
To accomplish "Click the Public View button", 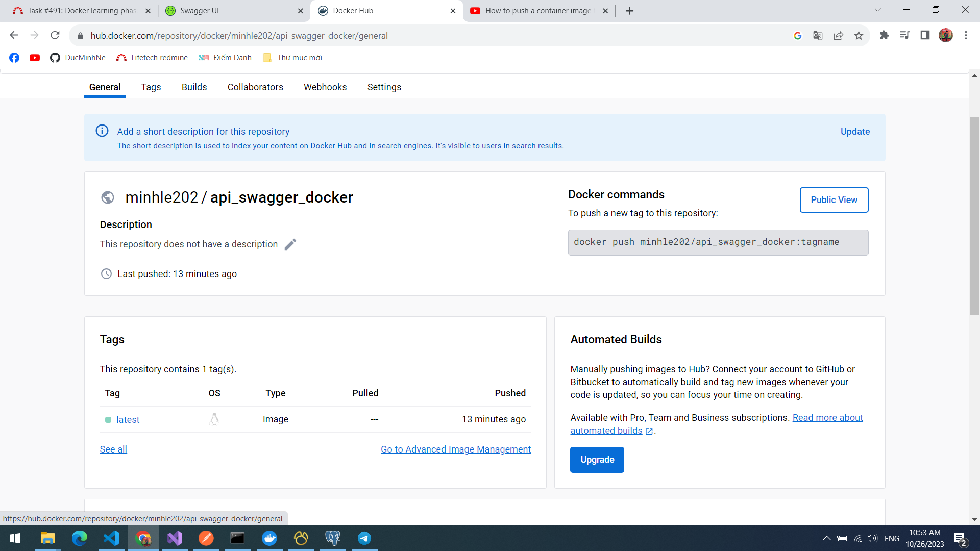I will [x=834, y=200].
